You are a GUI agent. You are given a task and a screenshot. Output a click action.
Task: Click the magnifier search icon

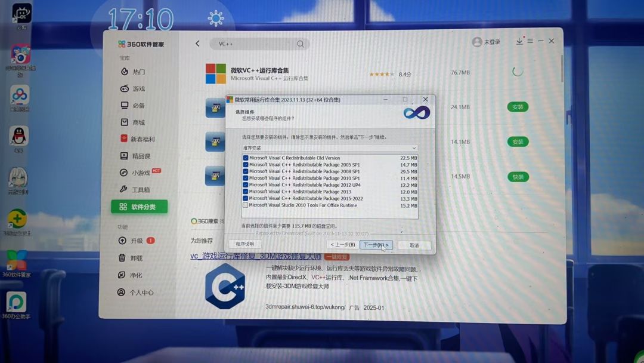pos(300,44)
